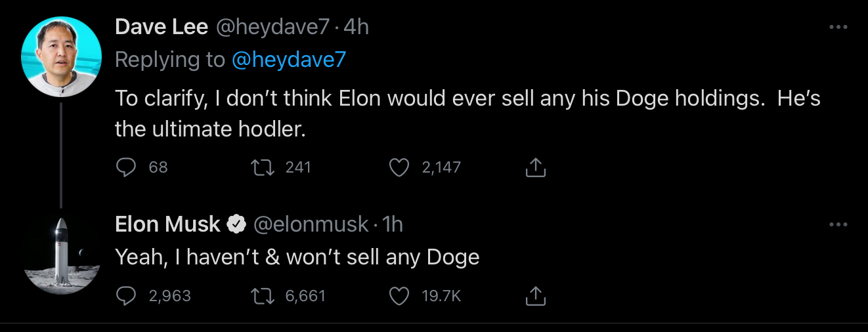Click the Elon Musk display name
Viewport: 868px width, 332px height.
(x=167, y=224)
